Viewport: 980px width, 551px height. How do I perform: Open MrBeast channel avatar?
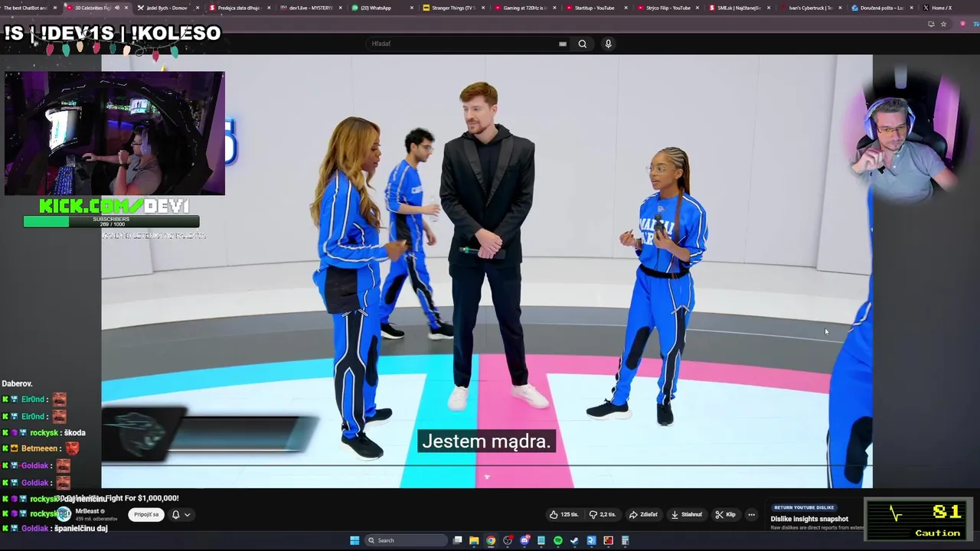[x=64, y=514]
